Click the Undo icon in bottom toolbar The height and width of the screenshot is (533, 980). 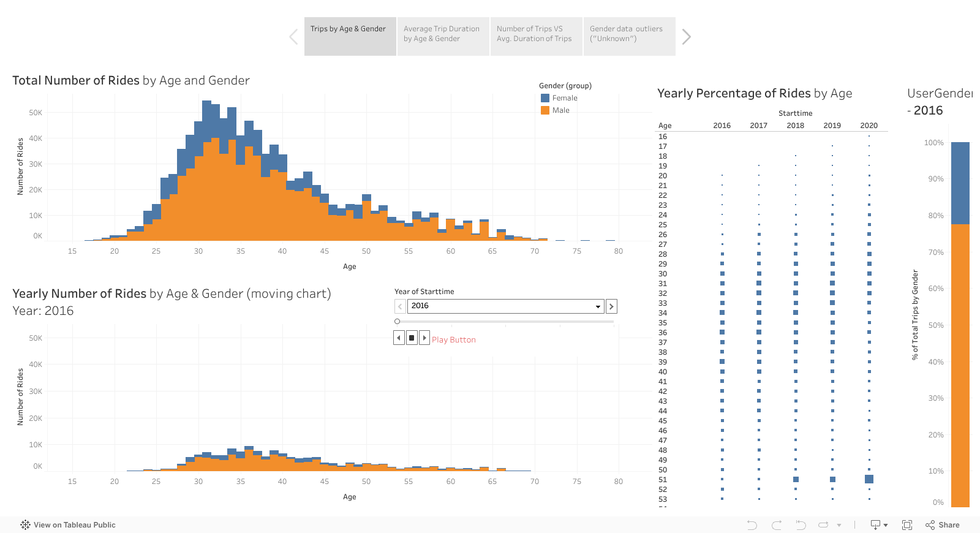(x=752, y=525)
